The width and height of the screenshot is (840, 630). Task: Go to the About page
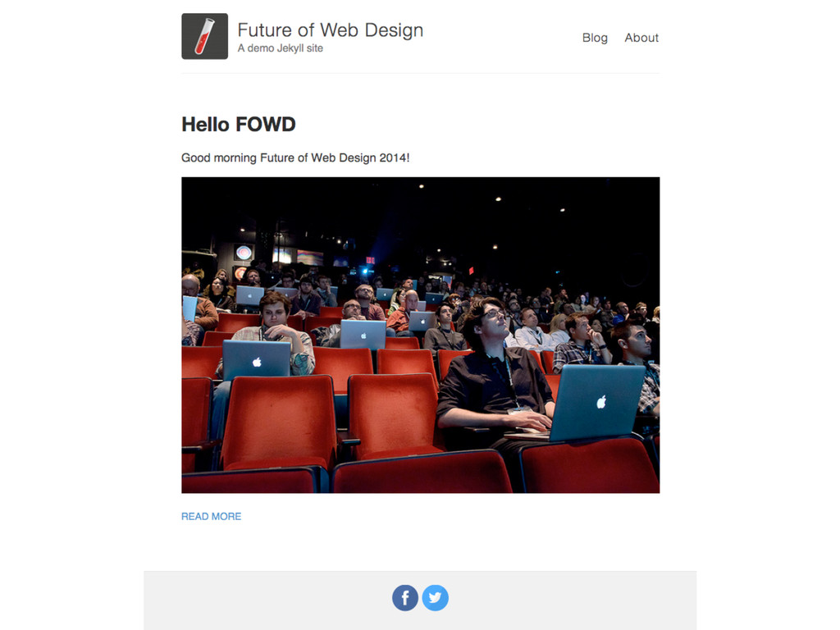[641, 38]
